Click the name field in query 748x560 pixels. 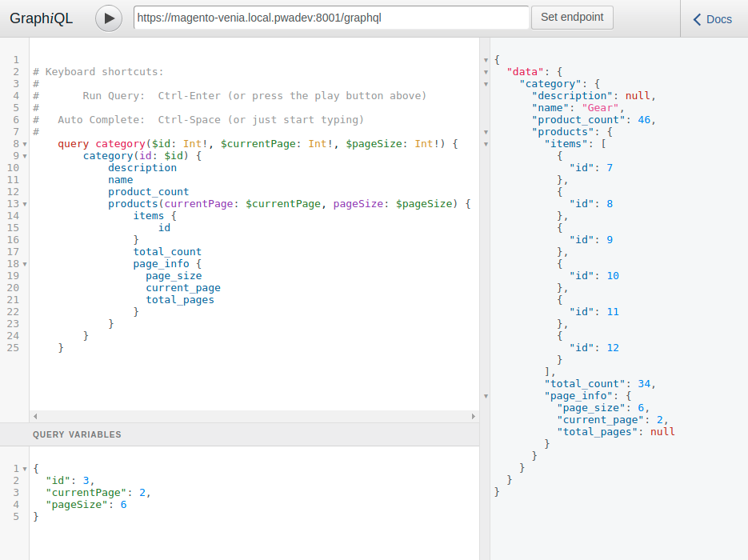[120, 180]
